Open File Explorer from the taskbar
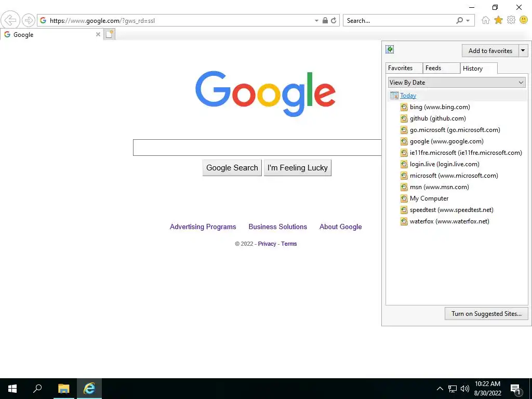532x399 pixels. pos(63,389)
